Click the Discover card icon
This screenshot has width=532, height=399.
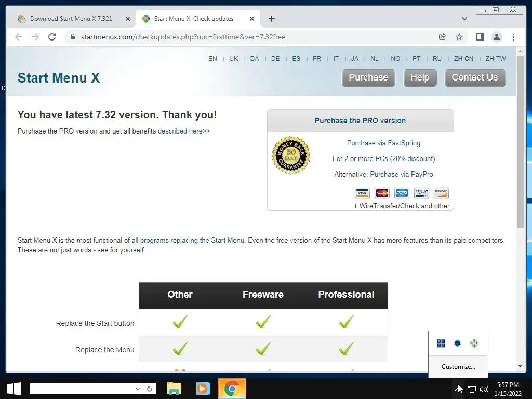pos(441,193)
